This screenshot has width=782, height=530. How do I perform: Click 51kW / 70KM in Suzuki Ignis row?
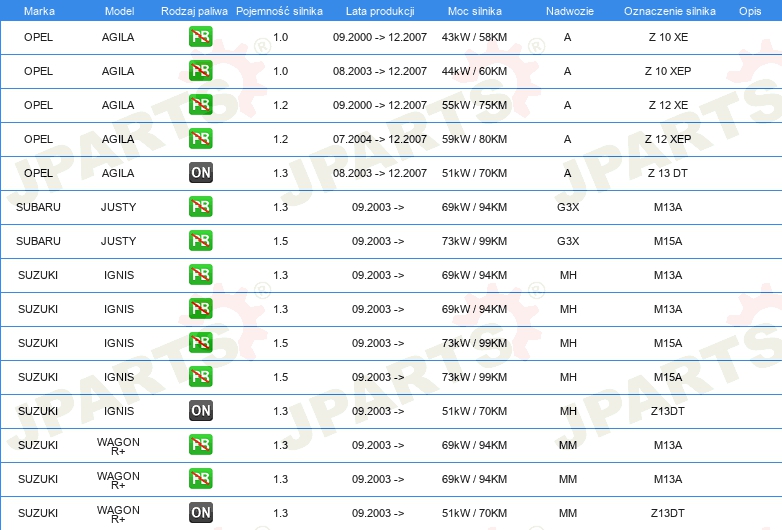click(x=474, y=411)
